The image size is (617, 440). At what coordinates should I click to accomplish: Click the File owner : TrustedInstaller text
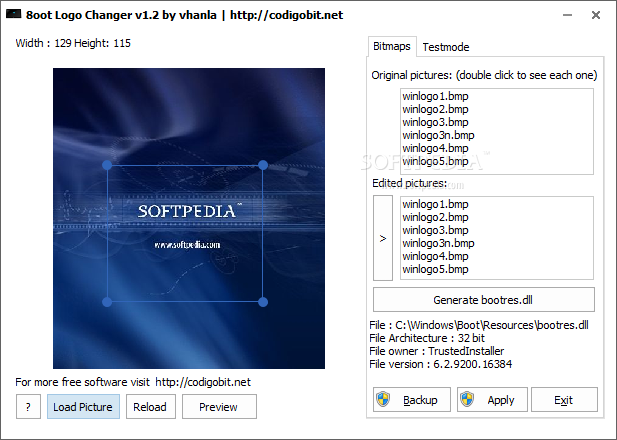pos(437,351)
